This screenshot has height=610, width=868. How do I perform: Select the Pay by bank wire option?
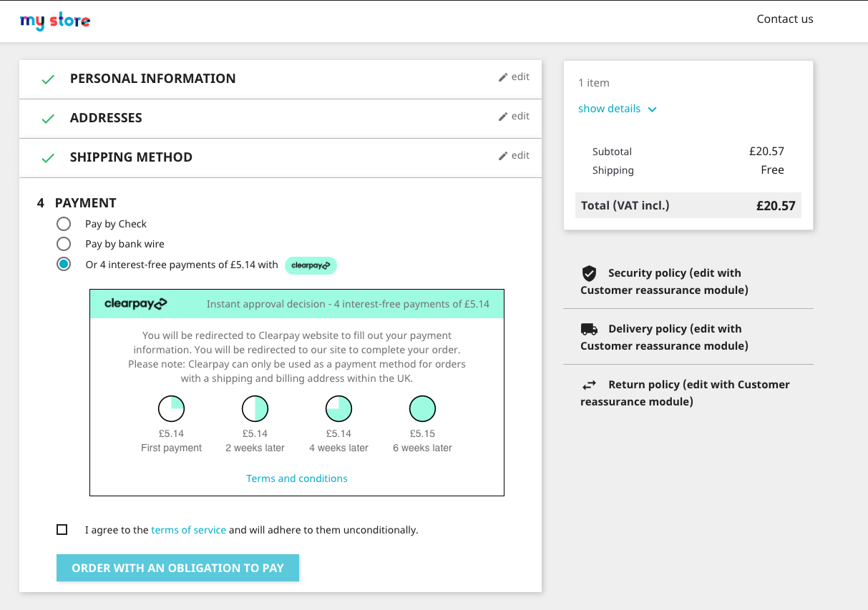click(x=64, y=244)
